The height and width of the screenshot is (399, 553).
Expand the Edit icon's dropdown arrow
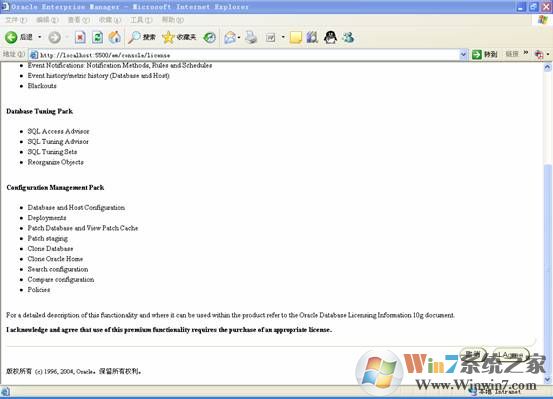[x=283, y=37]
